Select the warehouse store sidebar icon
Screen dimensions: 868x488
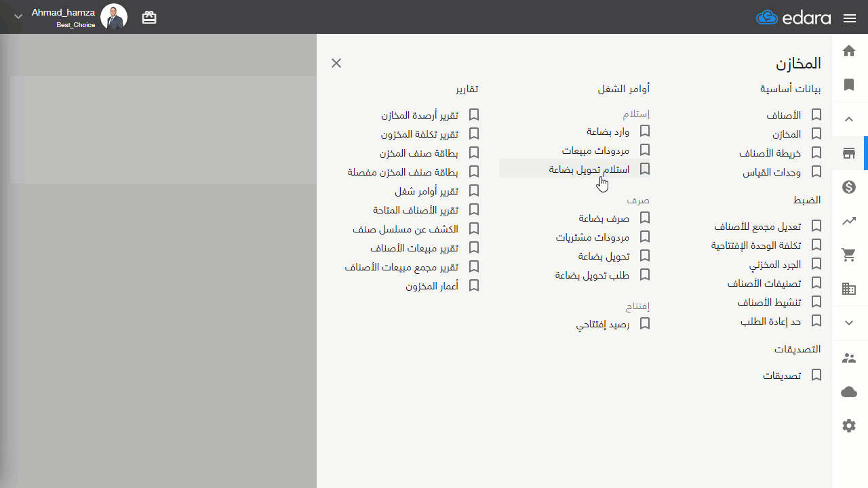pos(849,153)
